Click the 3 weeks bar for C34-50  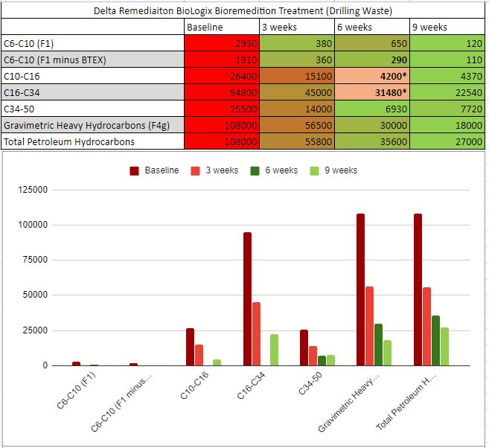point(313,356)
